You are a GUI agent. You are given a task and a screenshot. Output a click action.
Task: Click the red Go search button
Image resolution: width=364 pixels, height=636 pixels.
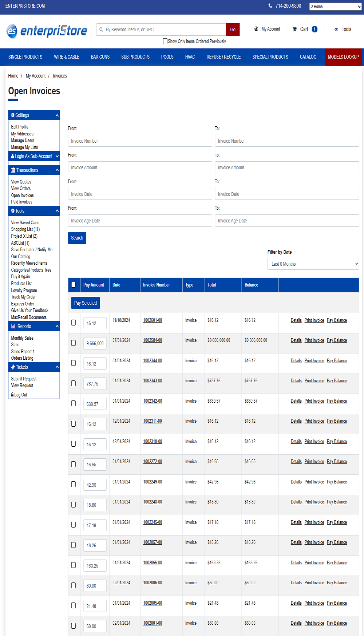pyautogui.click(x=233, y=29)
